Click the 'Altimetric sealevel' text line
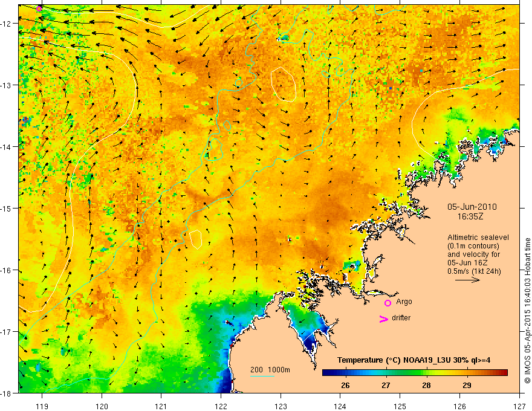532x411 pixels. pyautogui.click(x=478, y=238)
